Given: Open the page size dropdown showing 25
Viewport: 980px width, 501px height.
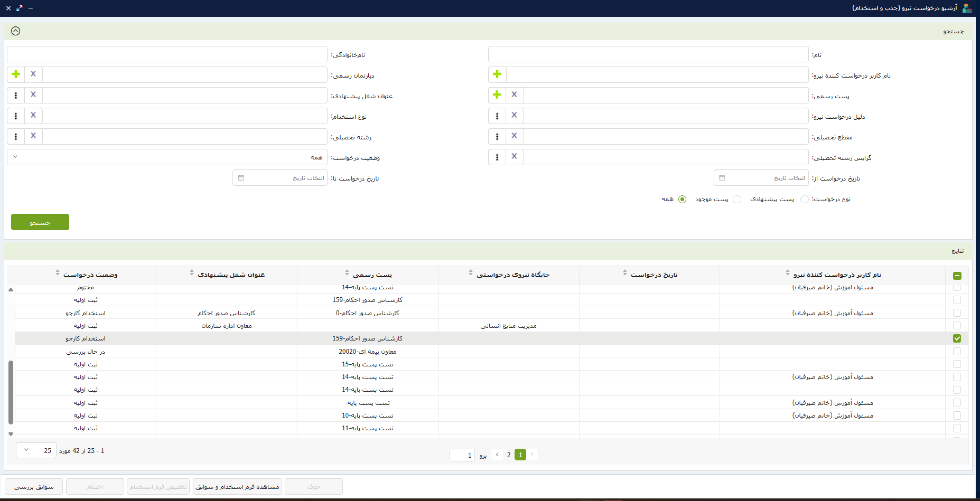Looking at the screenshot, I should click(x=36, y=450).
